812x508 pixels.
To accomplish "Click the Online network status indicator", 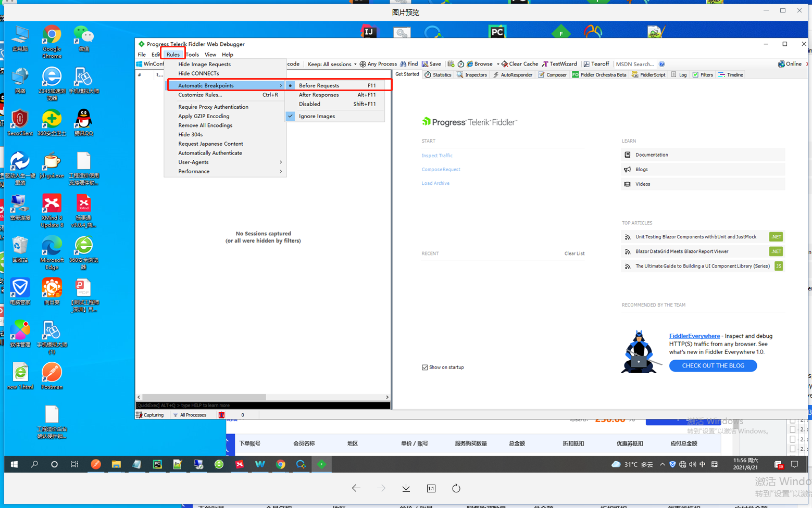I will click(790, 64).
